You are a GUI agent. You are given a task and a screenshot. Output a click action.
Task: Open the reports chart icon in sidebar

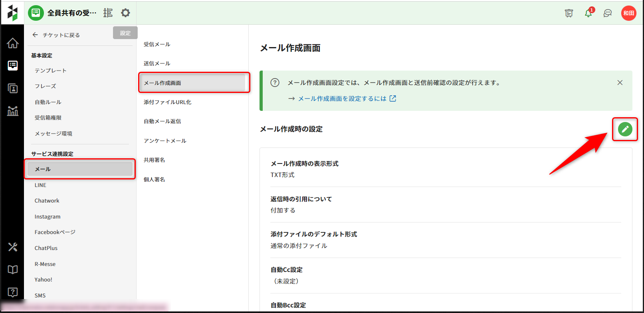pos(13,111)
